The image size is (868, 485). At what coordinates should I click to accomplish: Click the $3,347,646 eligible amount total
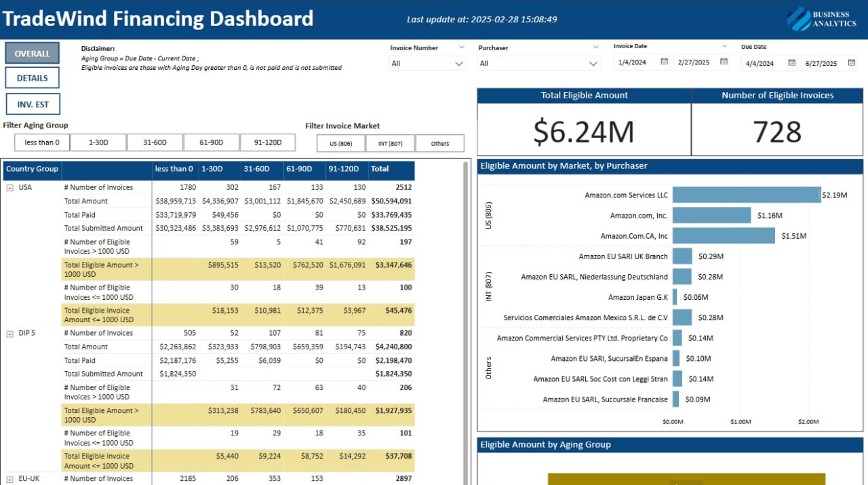point(393,265)
